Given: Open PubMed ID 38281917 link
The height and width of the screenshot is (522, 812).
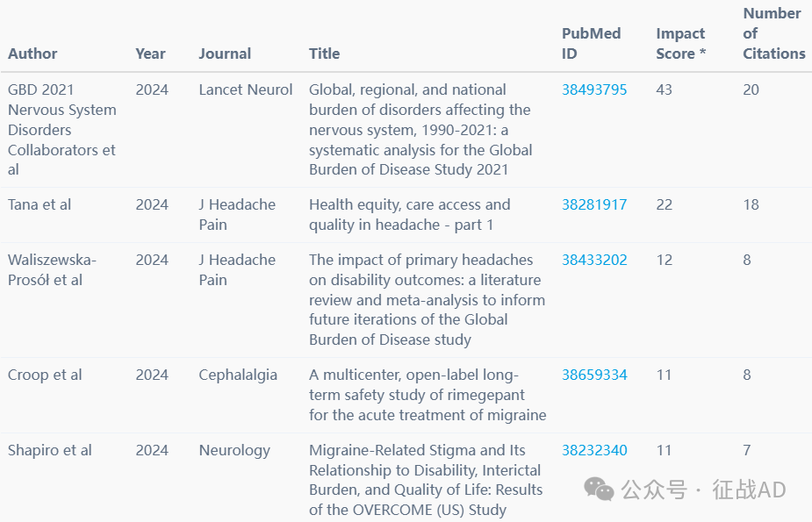Looking at the screenshot, I should pos(594,204).
